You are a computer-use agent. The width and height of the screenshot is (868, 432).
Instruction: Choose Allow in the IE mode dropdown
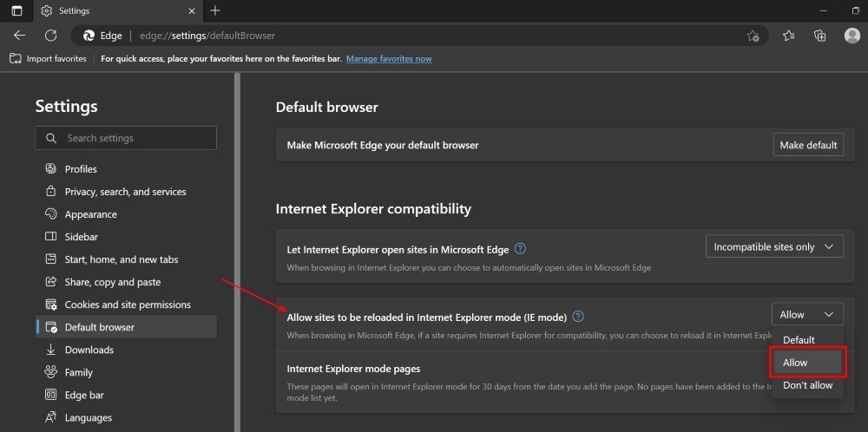pyautogui.click(x=807, y=363)
